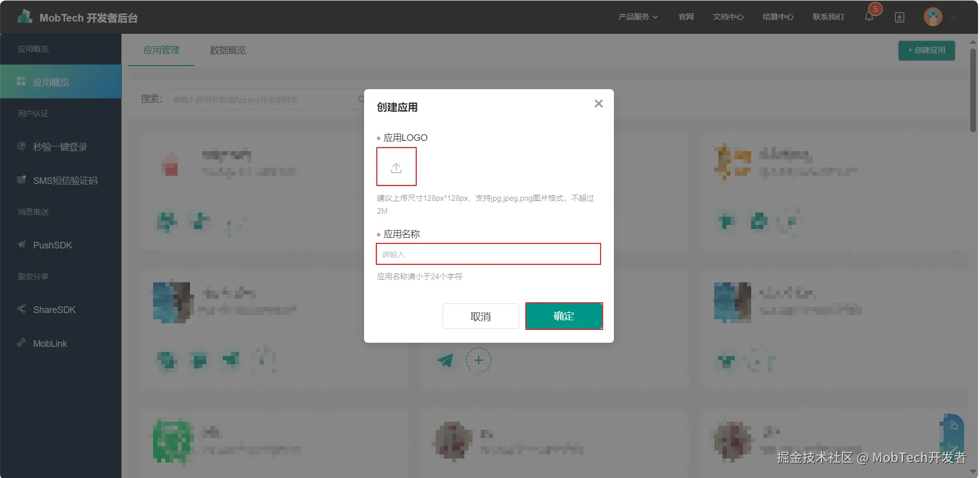
Task: Click the 秒验 sidebar icon
Action: (22, 146)
